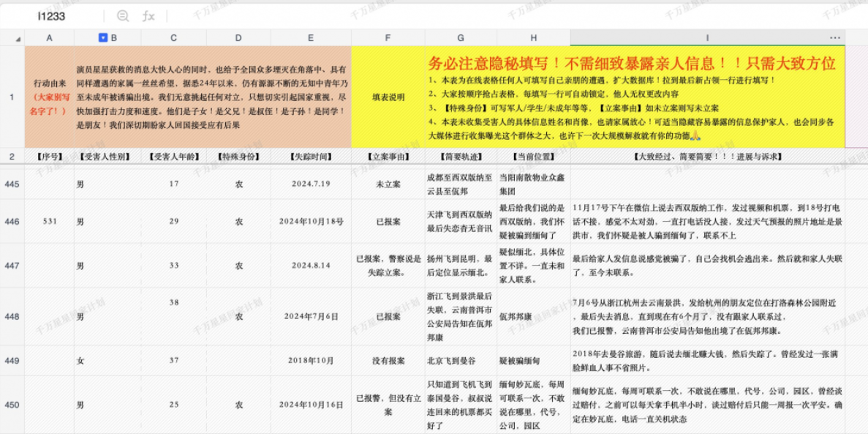
Task: Click the 【受害人年龄】 header cell
Action: (x=174, y=157)
